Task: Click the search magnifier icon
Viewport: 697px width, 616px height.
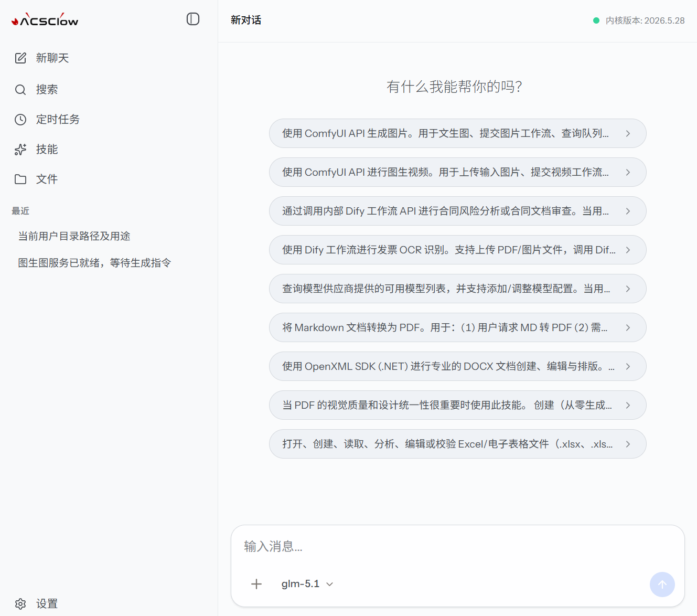Action: coord(20,90)
